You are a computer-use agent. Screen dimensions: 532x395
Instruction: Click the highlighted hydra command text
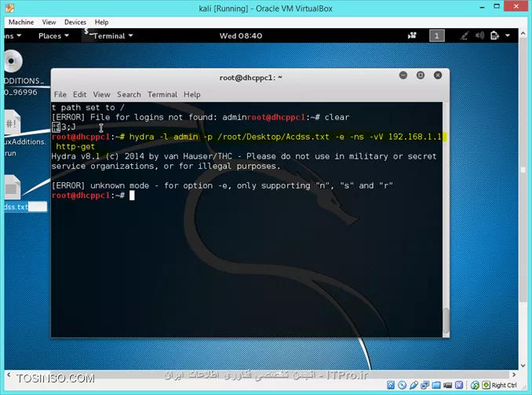click(x=249, y=141)
